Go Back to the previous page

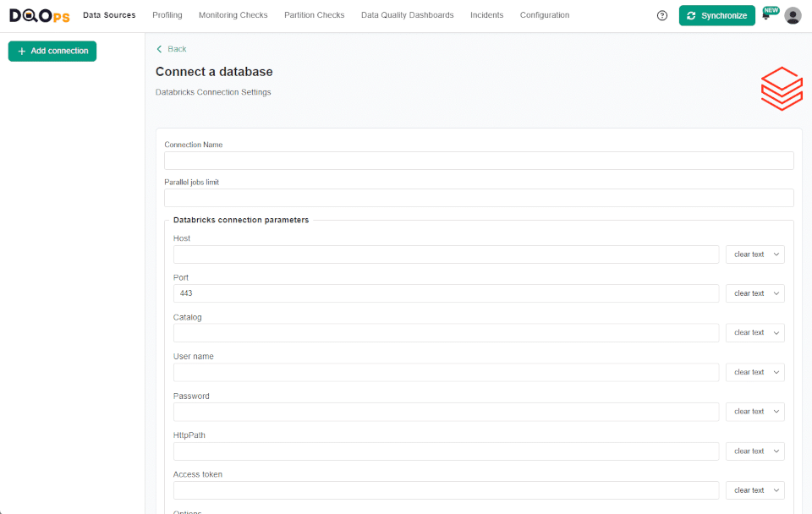tap(172, 49)
